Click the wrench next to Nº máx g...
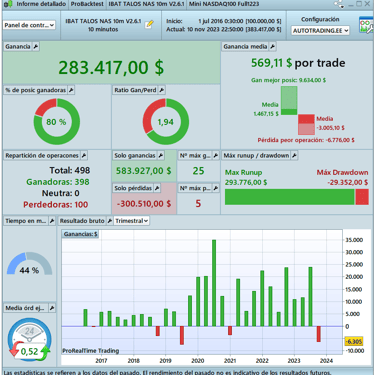This screenshot has width=375, height=375. click(x=216, y=155)
